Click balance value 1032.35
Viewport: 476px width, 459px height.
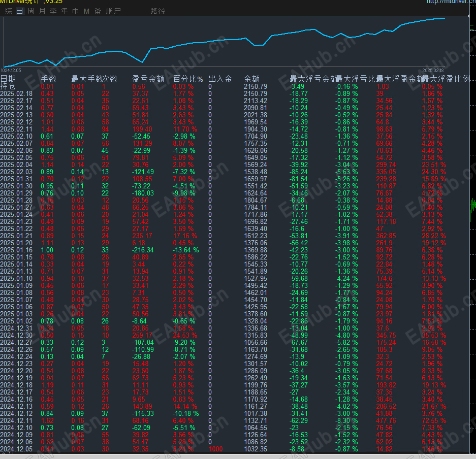pos(256,449)
